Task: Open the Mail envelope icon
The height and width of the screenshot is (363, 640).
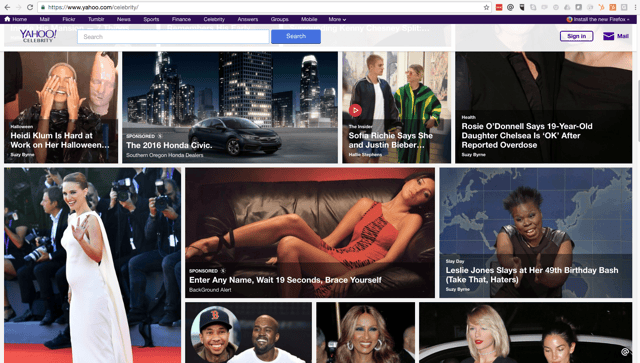Action: coord(609,36)
